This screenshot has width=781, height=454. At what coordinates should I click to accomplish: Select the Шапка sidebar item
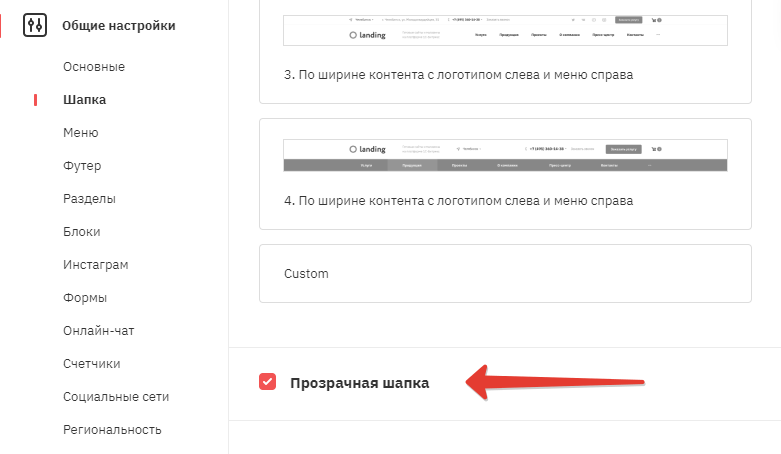point(84,100)
